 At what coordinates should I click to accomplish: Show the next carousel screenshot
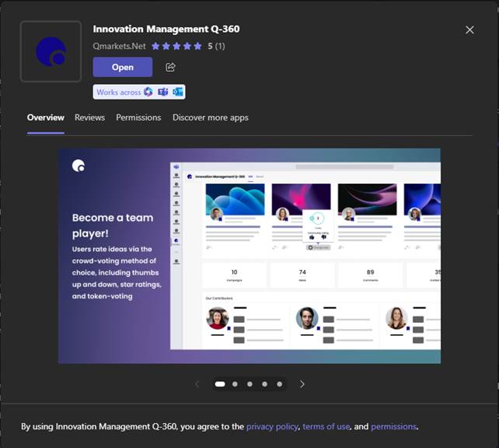click(x=302, y=384)
